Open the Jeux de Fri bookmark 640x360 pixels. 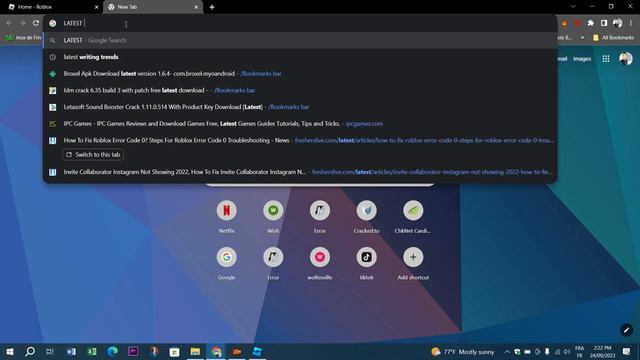[x=23, y=38]
